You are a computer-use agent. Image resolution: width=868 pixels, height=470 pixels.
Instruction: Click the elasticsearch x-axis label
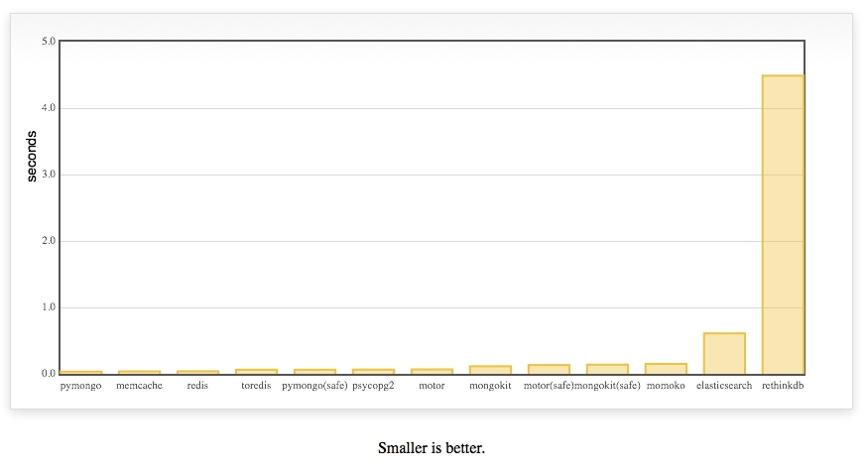click(724, 386)
